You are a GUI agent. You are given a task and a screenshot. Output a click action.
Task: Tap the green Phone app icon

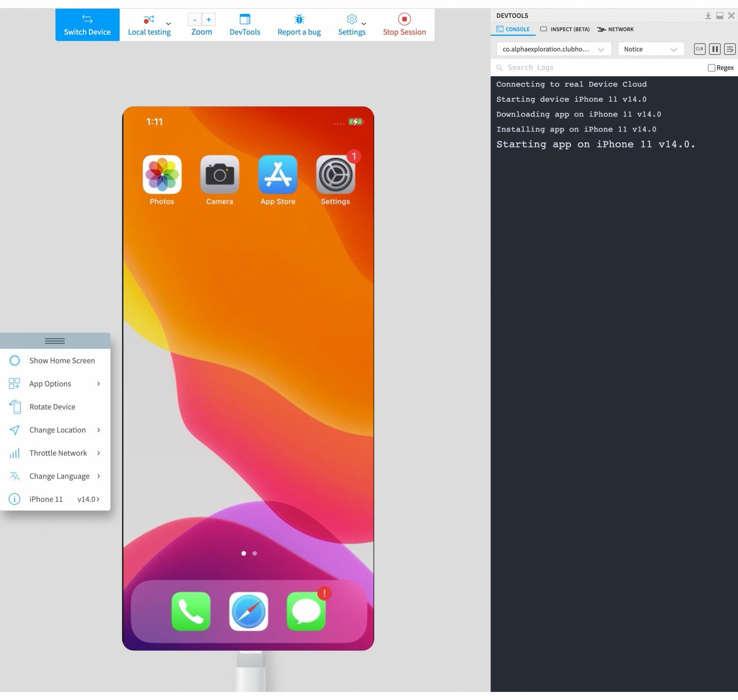191,611
